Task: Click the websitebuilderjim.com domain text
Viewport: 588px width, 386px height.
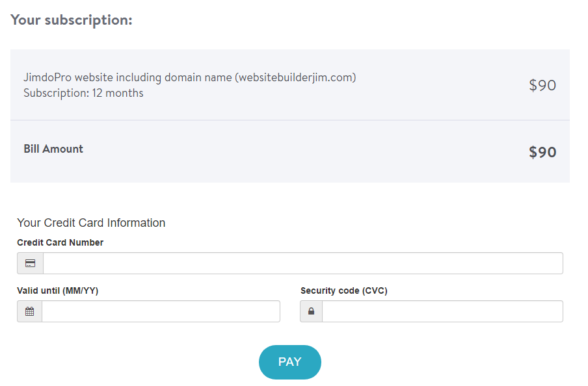Action: pos(295,77)
